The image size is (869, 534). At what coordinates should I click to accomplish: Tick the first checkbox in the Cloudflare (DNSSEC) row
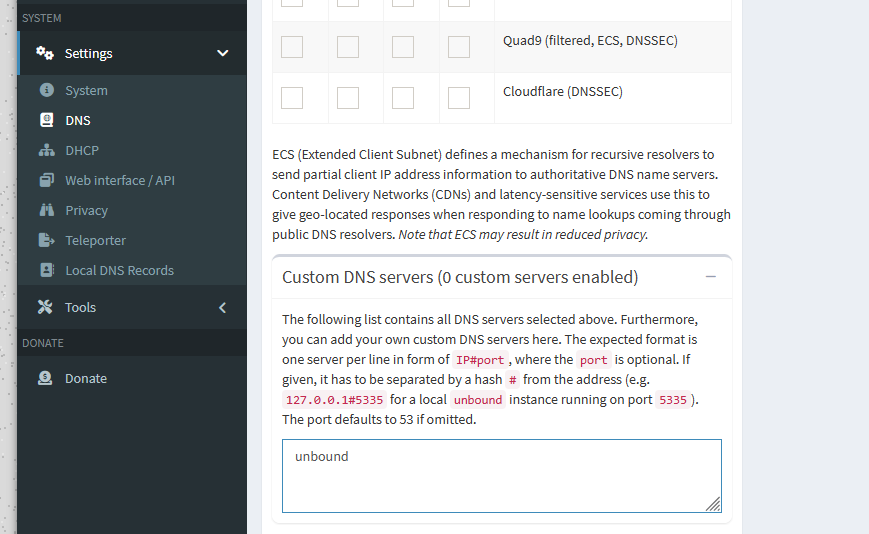click(292, 98)
